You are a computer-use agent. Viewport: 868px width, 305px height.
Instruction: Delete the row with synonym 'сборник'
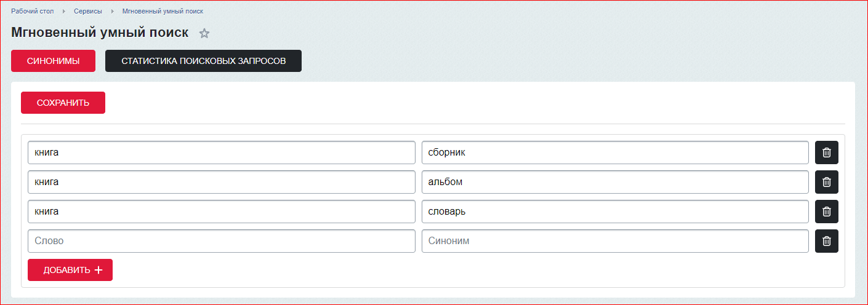tap(826, 152)
